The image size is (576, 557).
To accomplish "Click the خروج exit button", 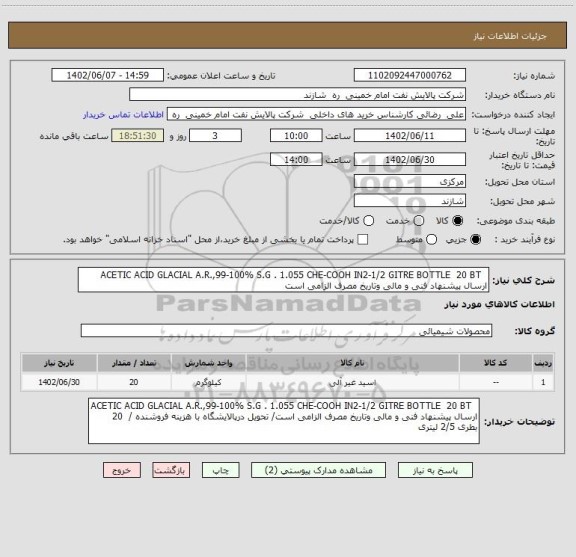I will [122, 470].
